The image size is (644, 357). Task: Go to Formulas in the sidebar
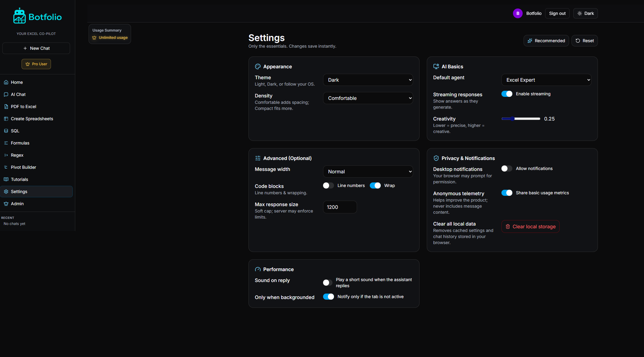tap(20, 143)
